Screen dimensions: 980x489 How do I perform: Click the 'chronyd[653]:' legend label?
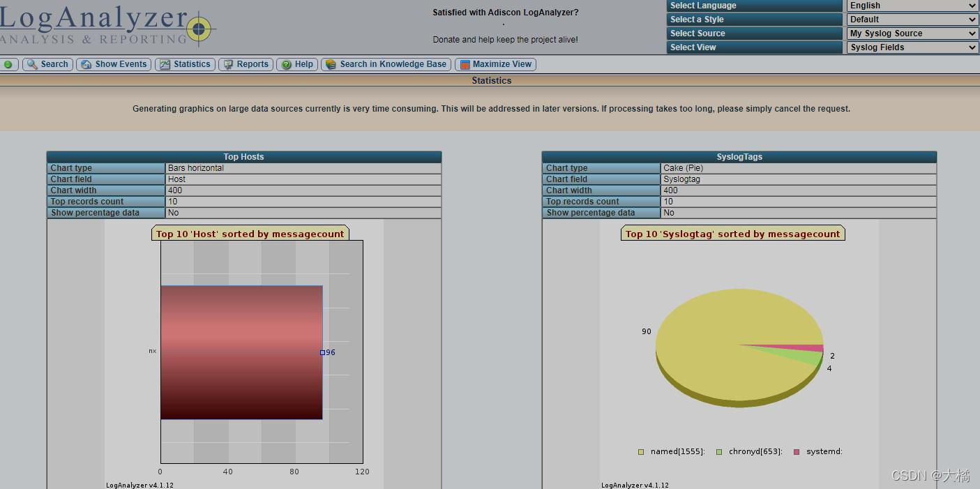click(755, 452)
